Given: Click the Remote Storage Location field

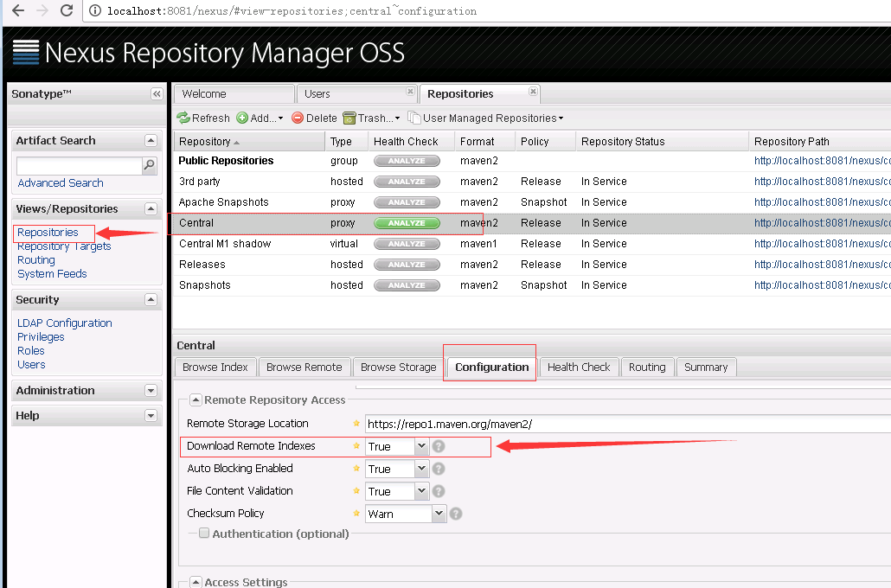Looking at the screenshot, I should 628,424.
